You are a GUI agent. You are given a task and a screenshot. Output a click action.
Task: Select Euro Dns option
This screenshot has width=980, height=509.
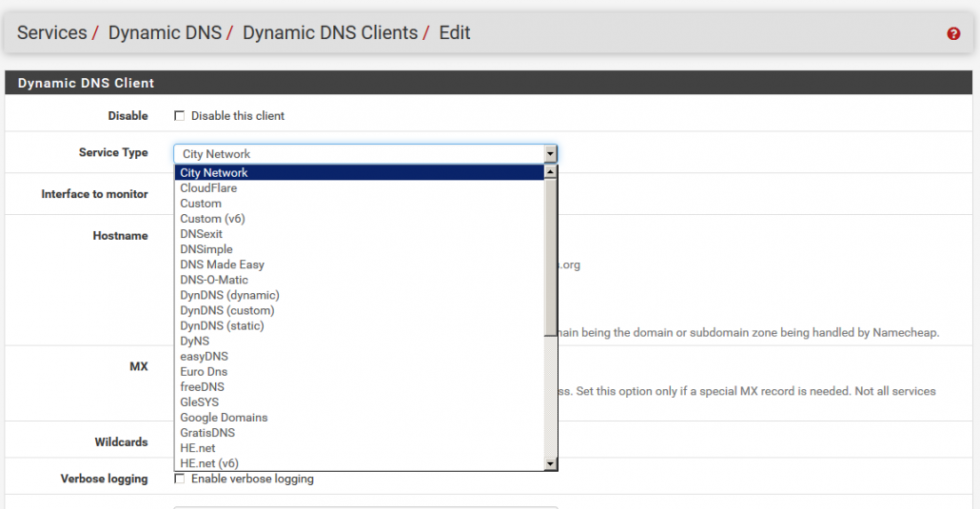[360, 371]
